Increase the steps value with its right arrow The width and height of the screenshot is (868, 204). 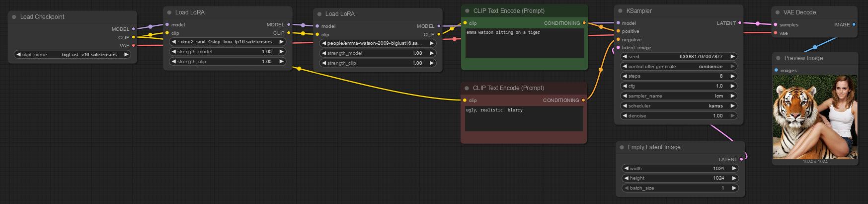click(732, 76)
